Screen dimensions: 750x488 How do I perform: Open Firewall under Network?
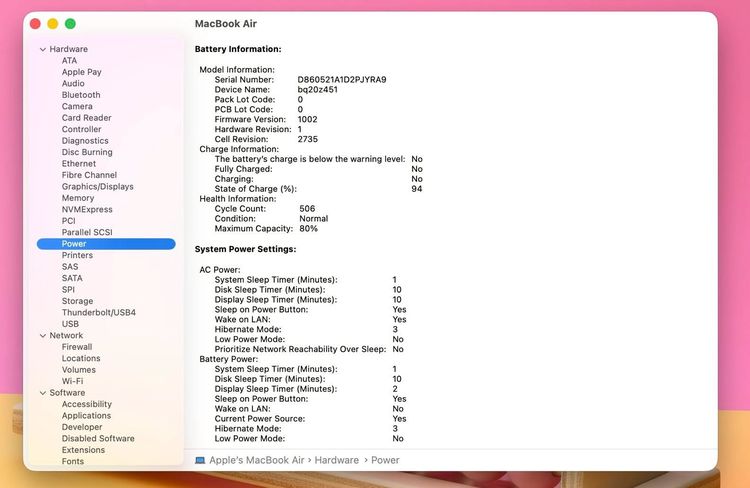coord(77,347)
